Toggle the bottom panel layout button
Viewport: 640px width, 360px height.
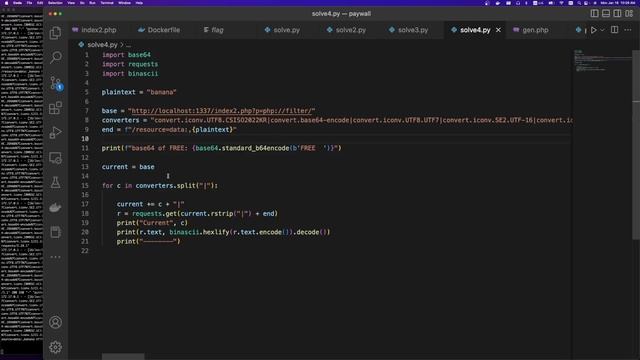click(x=606, y=13)
